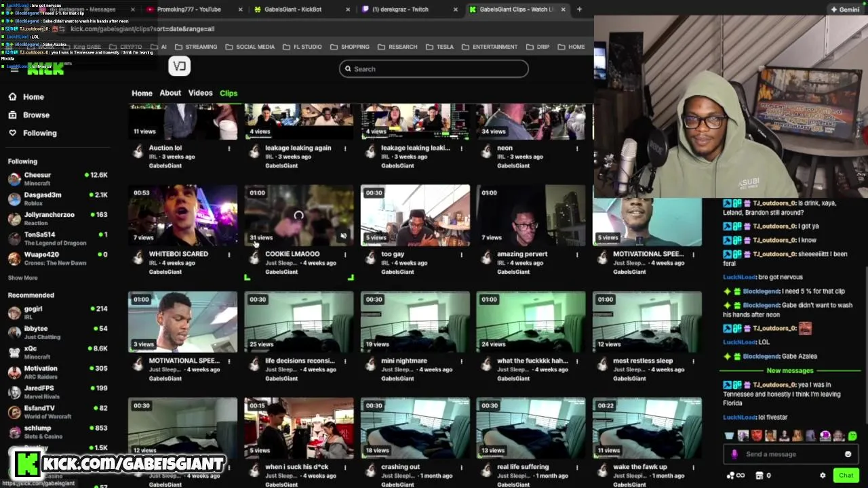The height and width of the screenshot is (488, 868).
Task: Close the GabeIsGiant Clips browser tab
Action: [563, 9]
